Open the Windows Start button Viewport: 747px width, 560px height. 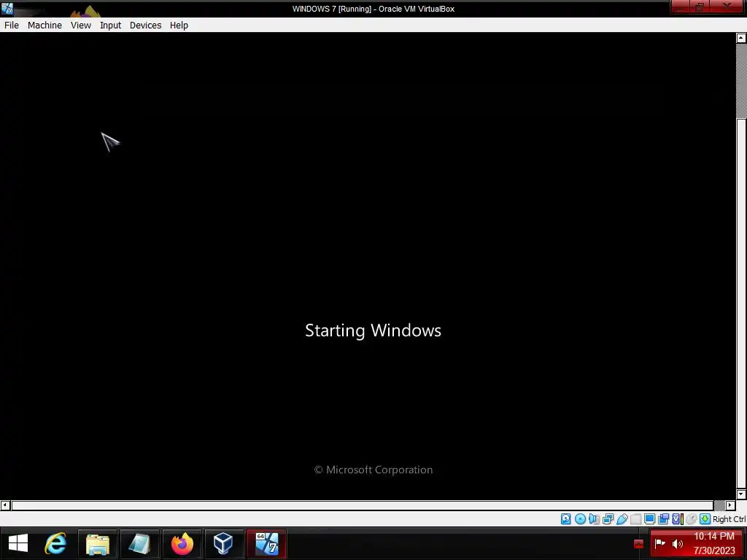click(x=18, y=543)
